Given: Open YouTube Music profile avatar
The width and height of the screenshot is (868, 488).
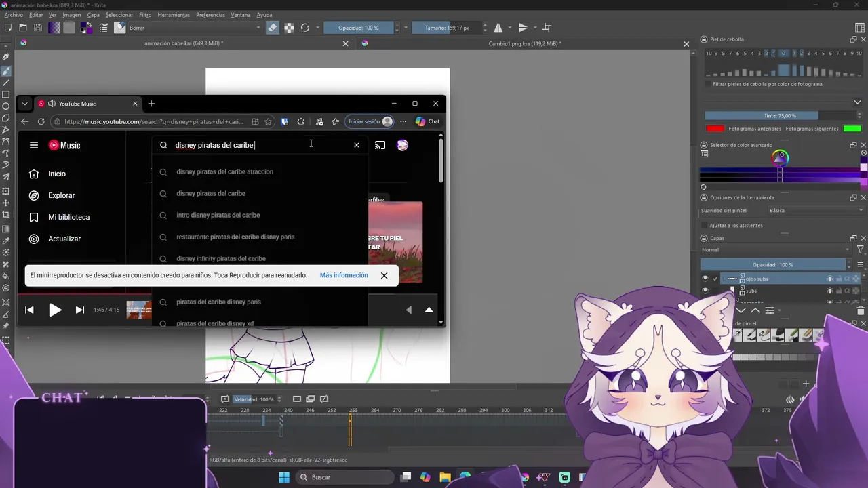Looking at the screenshot, I should tap(402, 145).
